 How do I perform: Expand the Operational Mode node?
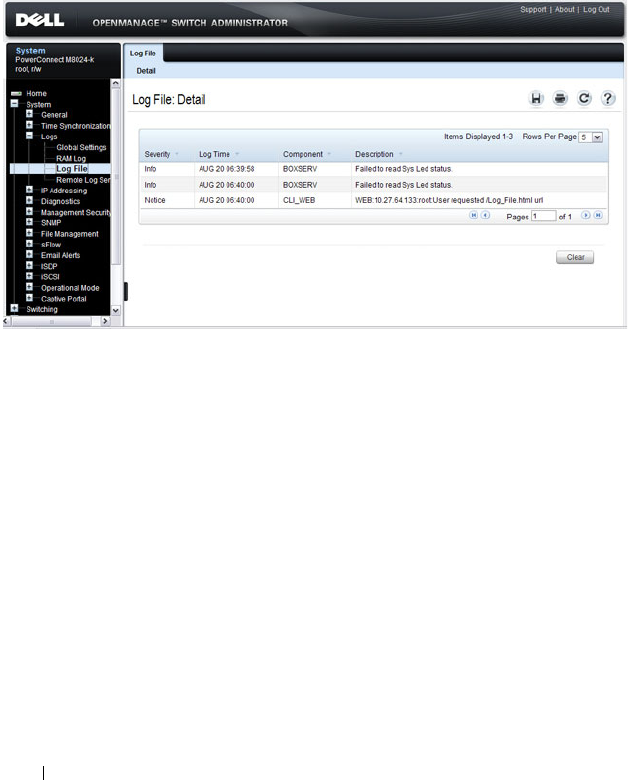click(x=29, y=287)
